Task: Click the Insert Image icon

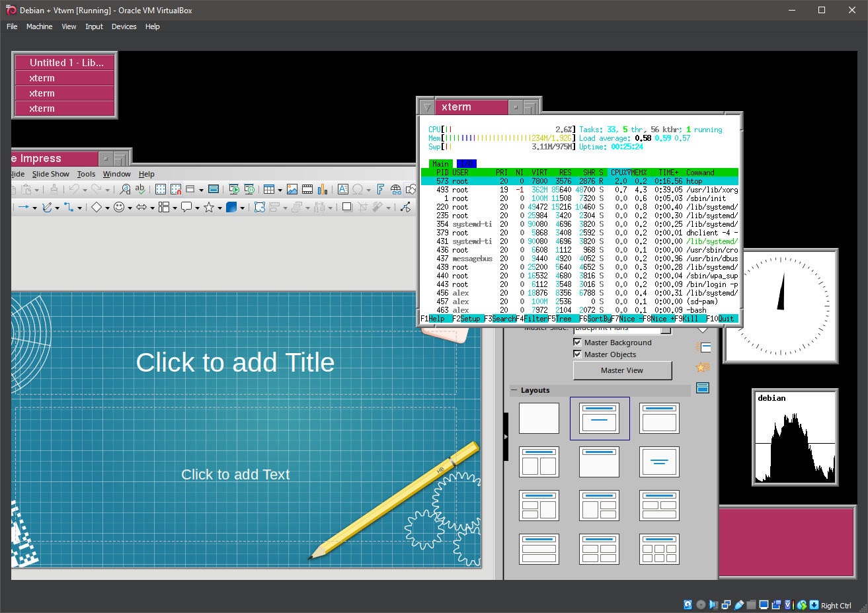Action: click(292, 189)
